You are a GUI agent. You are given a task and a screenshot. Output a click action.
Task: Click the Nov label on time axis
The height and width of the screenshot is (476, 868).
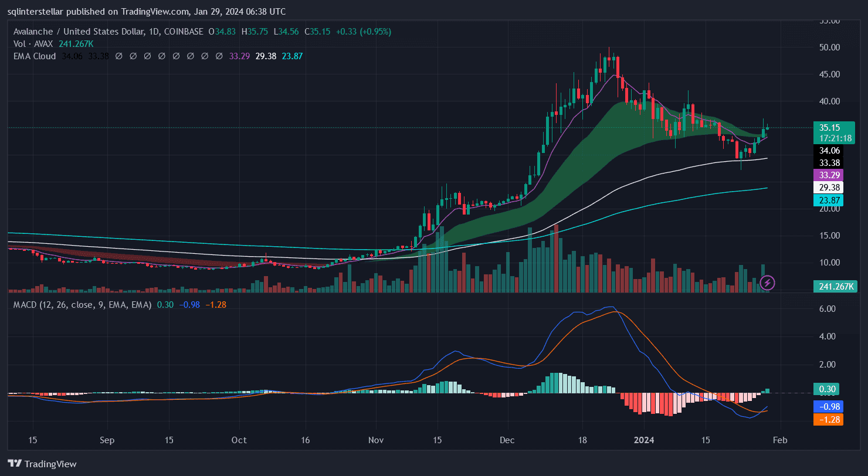pos(376,440)
